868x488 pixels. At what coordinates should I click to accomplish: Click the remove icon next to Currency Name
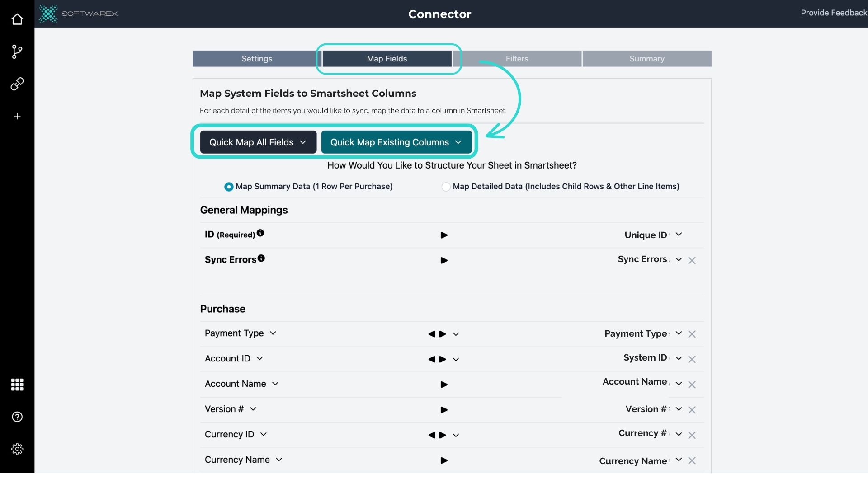tap(692, 460)
